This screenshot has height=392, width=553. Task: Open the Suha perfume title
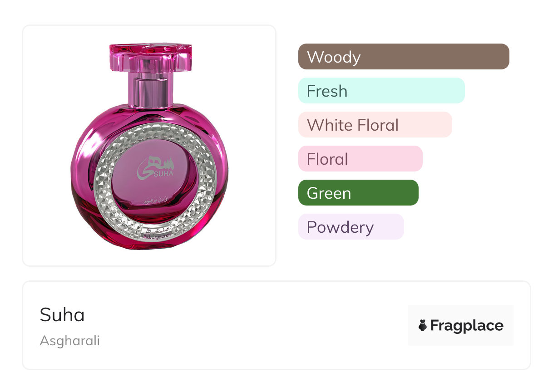click(x=62, y=314)
